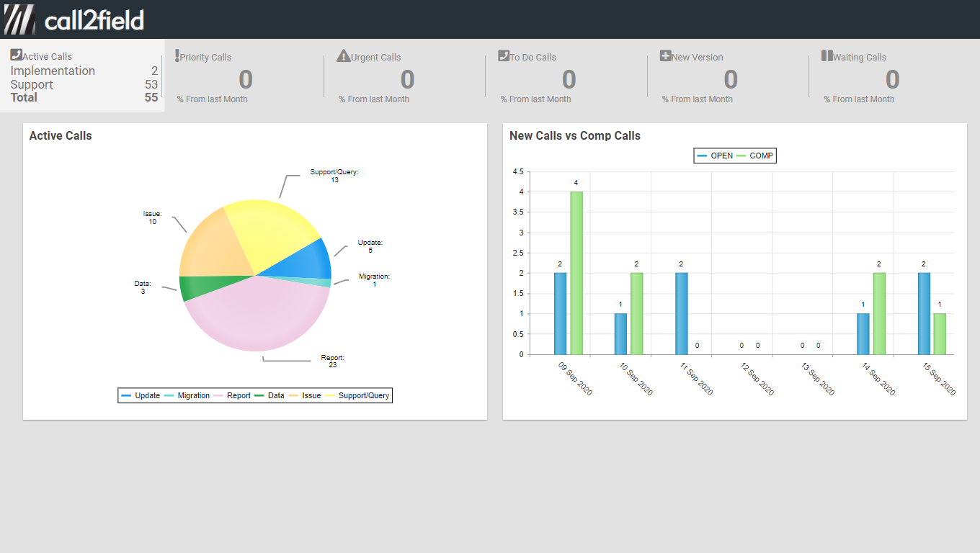Click the Waiting Calls zero value
Viewport: 980px width, 553px height.
892,79
